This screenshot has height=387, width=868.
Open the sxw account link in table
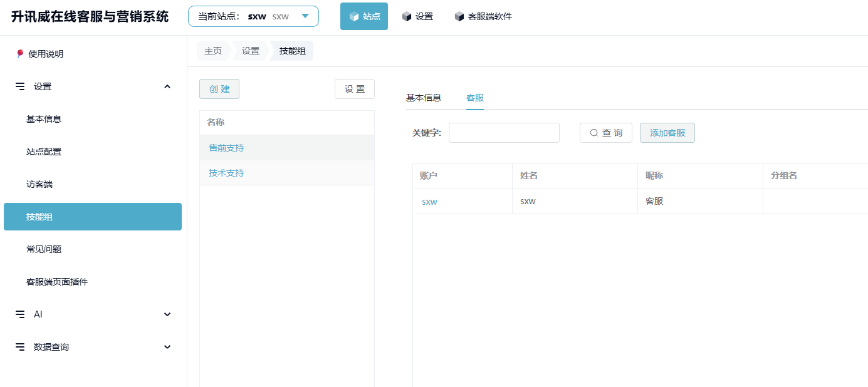pos(429,202)
